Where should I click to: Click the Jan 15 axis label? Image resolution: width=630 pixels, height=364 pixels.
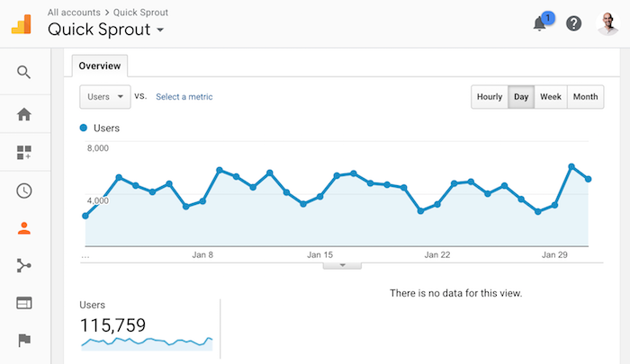pyautogui.click(x=319, y=255)
